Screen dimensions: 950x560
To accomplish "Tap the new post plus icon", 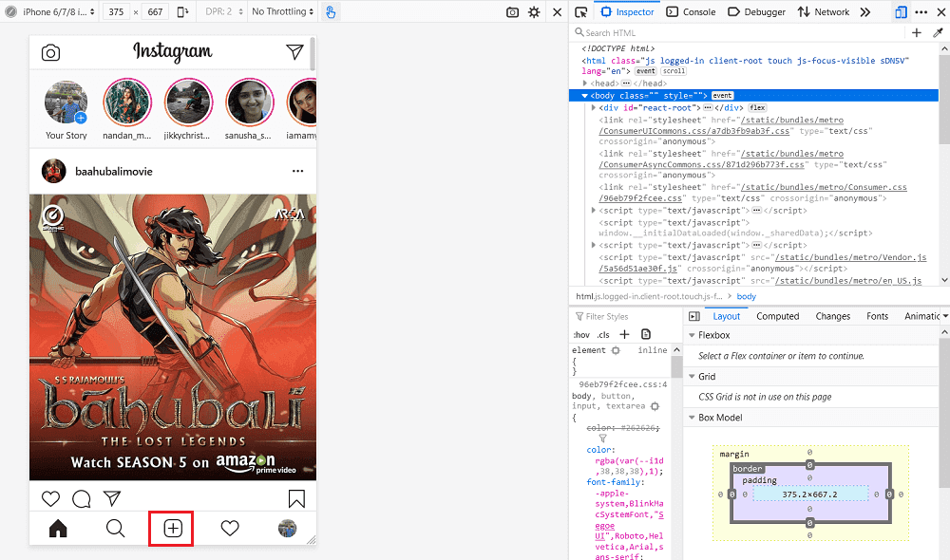I will (x=172, y=529).
